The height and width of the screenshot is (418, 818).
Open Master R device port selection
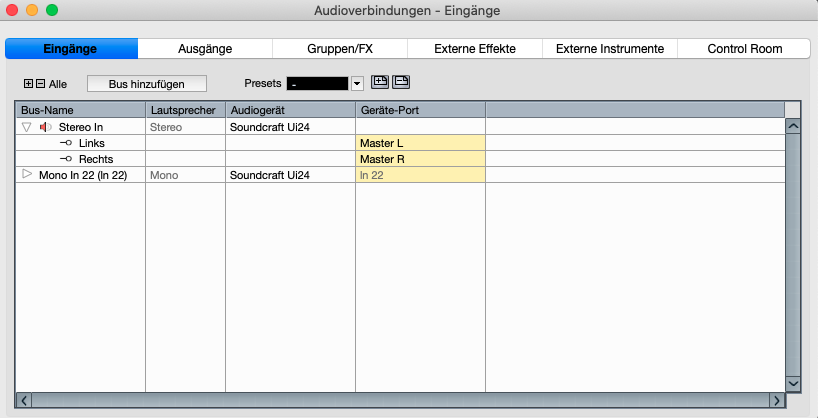click(420, 159)
